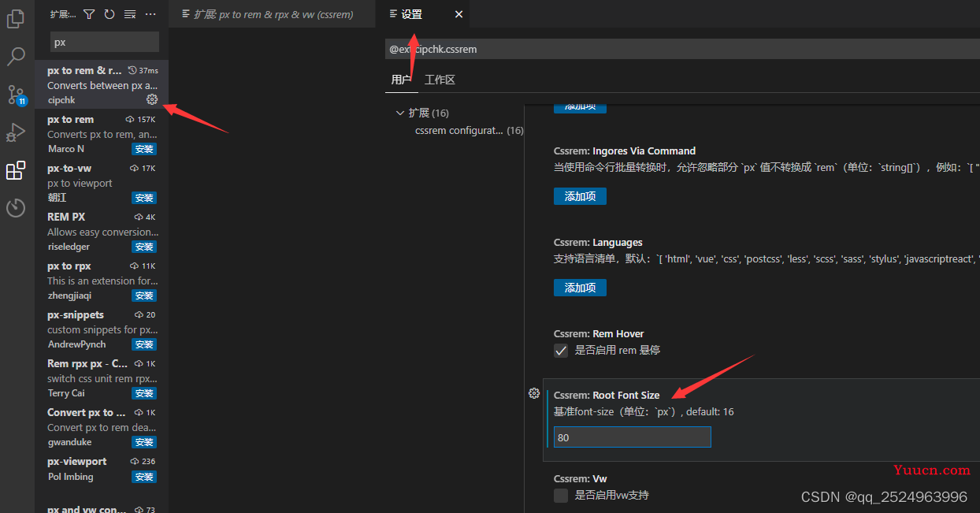Open Source Control view with 11 badge
The image size is (980, 513).
(16, 95)
